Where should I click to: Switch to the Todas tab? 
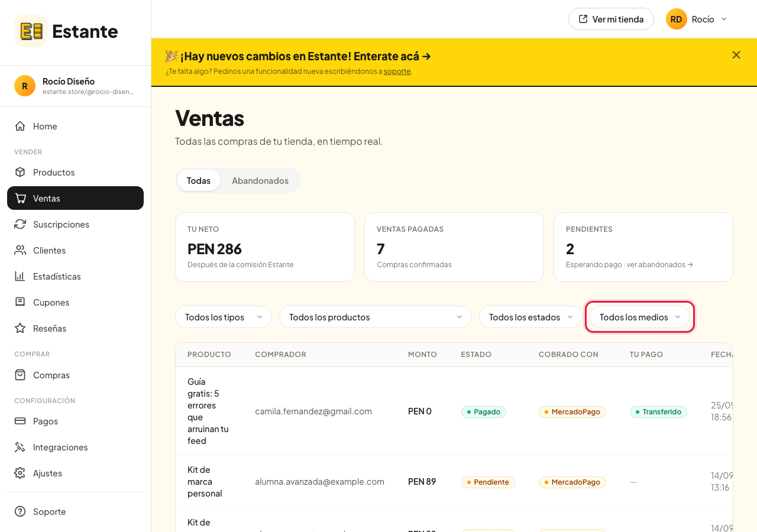click(x=199, y=180)
